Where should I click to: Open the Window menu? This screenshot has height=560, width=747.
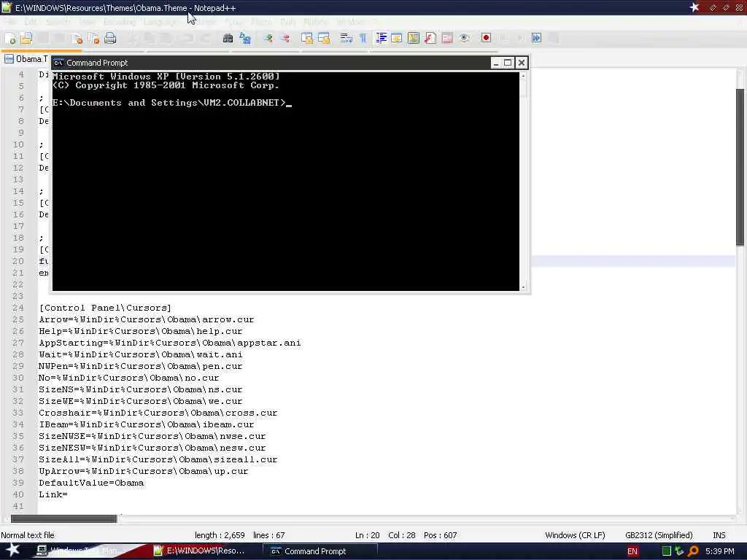coord(350,22)
